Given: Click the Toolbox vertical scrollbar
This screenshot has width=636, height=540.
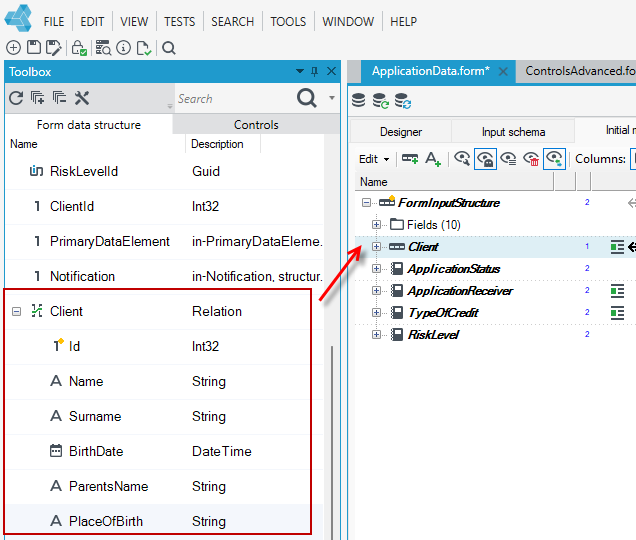Looking at the screenshot, I should [x=332, y=441].
